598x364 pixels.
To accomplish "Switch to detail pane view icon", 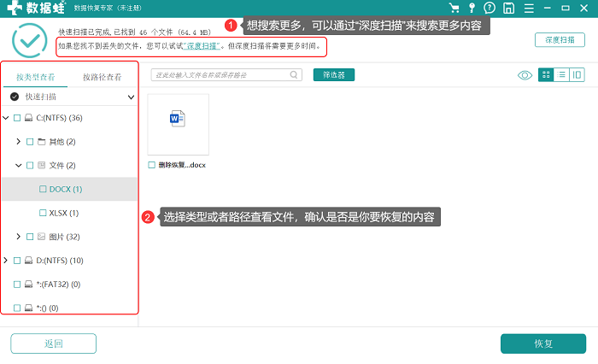I will 577,75.
